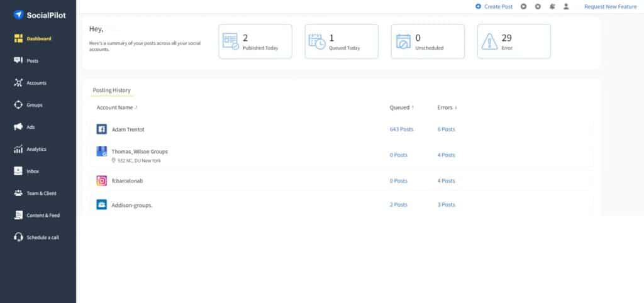
Task: Click the SocialPilot logo
Action: pyautogui.click(x=39, y=15)
